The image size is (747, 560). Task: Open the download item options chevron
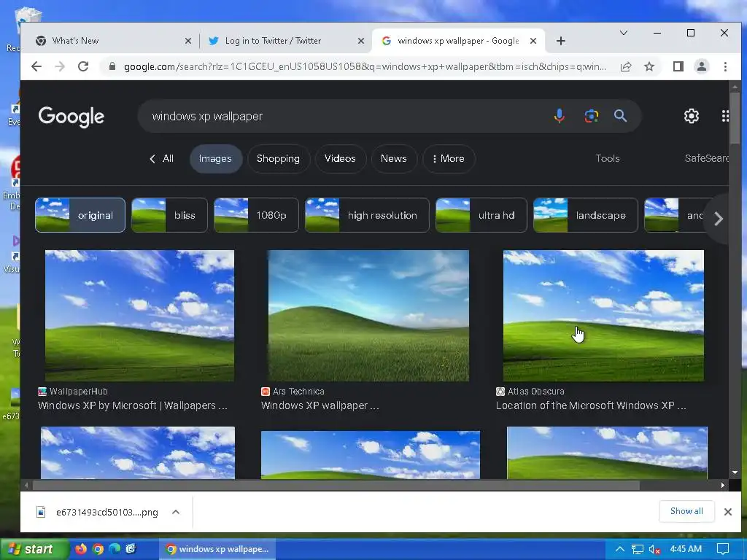pos(176,512)
